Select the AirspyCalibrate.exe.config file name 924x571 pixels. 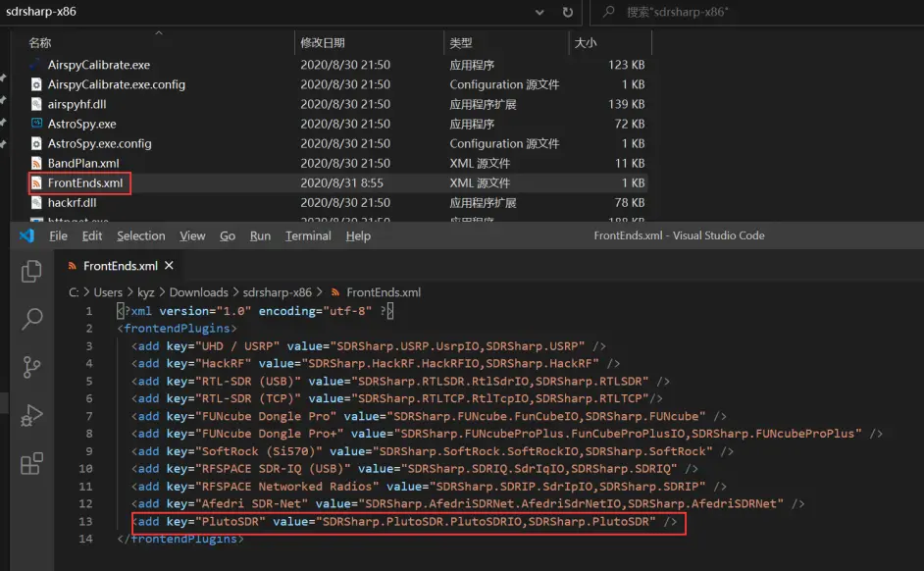(117, 84)
